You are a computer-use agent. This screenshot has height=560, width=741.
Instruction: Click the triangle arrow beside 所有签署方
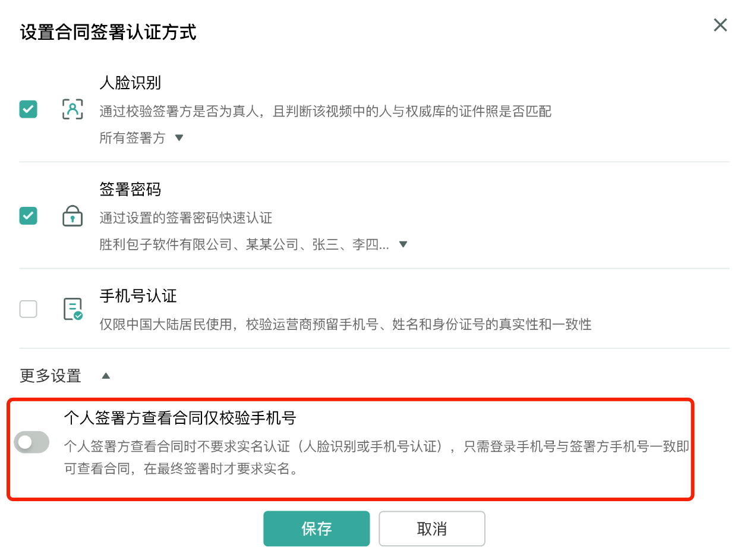(179, 138)
